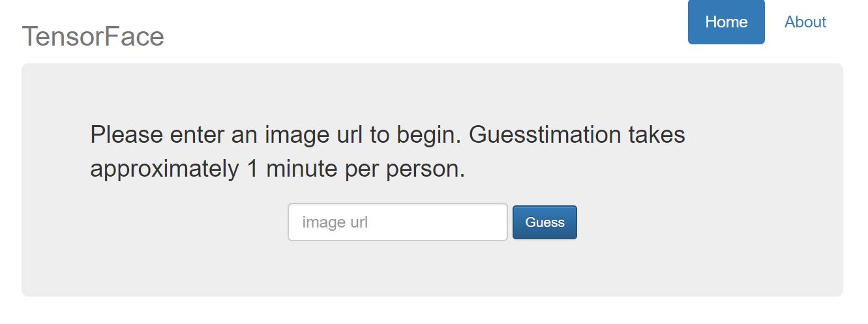The height and width of the screenshot is (324, 868).
Task: Click the TensorFace site title
Action: [x=93, y=37]
